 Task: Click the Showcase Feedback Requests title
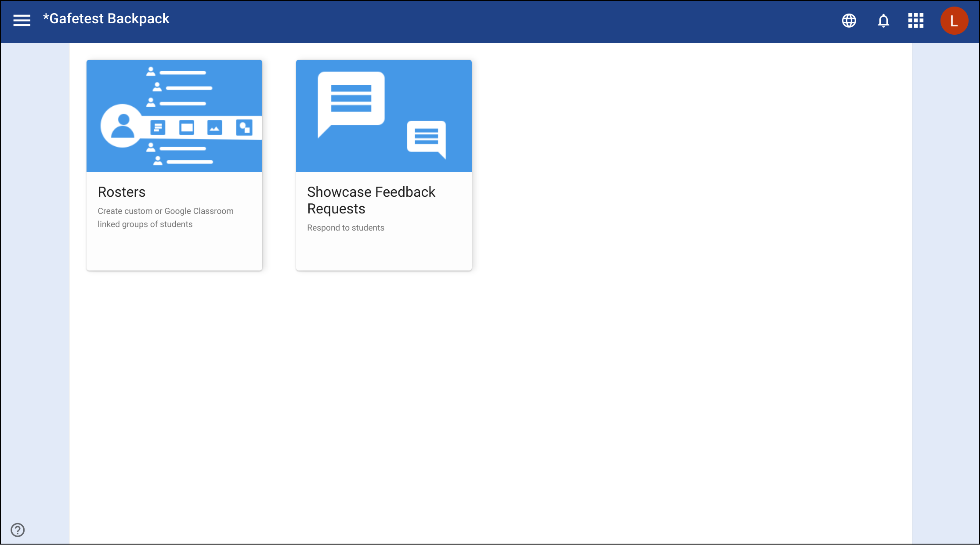[x=371, y=200]
